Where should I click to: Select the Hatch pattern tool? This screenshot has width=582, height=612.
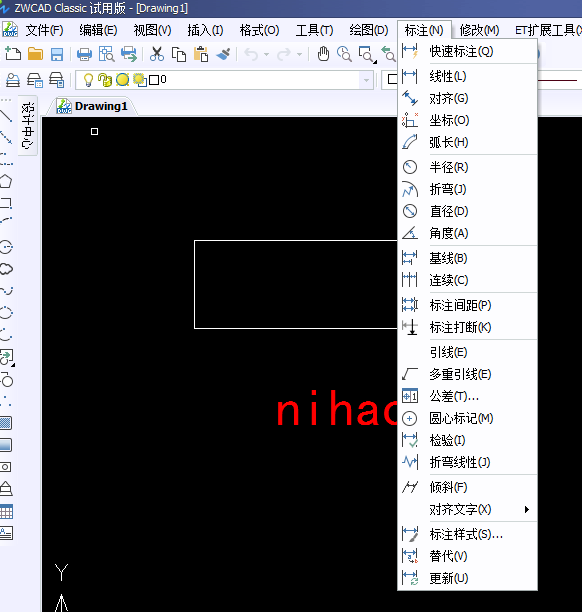(6, 423)
